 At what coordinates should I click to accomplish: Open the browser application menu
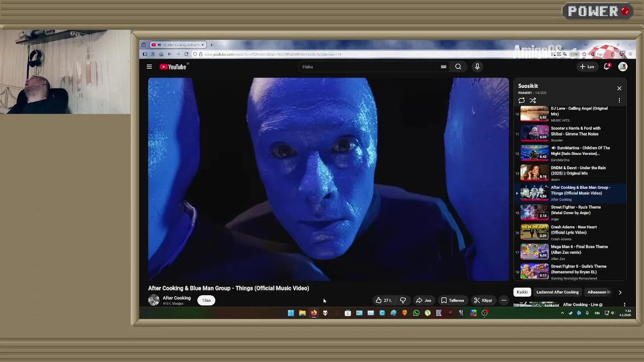point(630,54)
